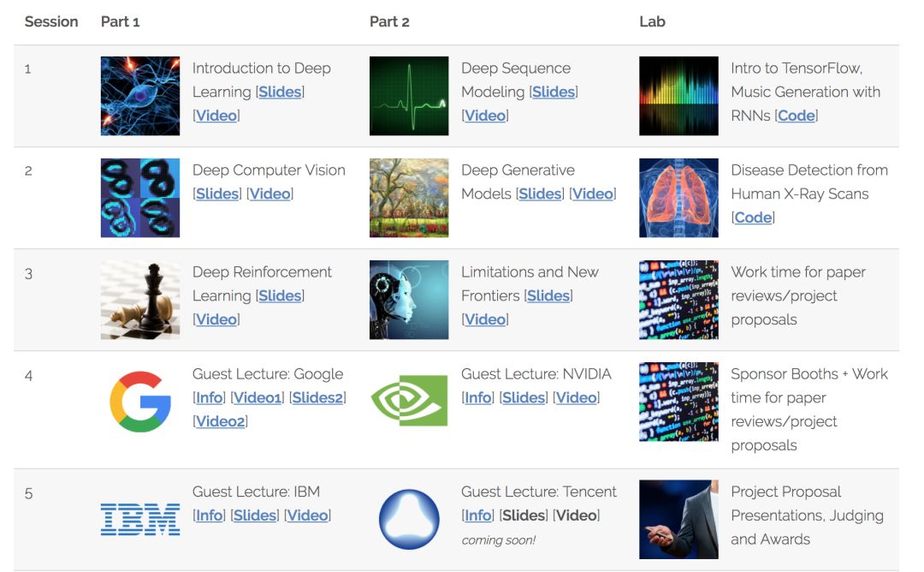
Task: Click the IBM logo icon
Action: 140,519
